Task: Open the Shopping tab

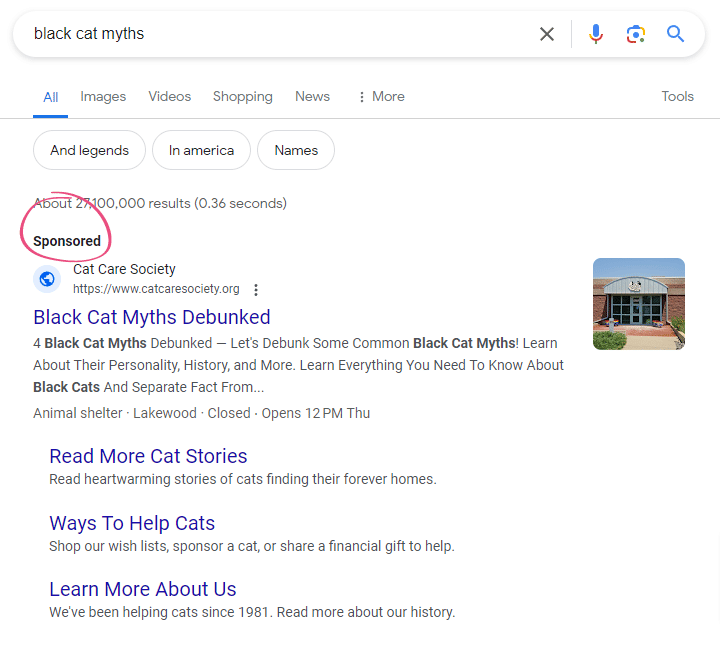Action: 242,96
